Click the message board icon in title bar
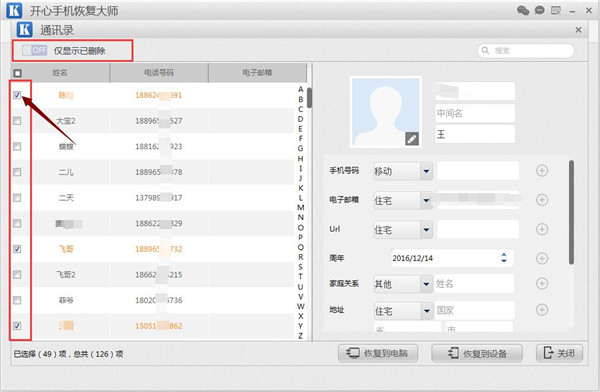 (x=556, y=10)
